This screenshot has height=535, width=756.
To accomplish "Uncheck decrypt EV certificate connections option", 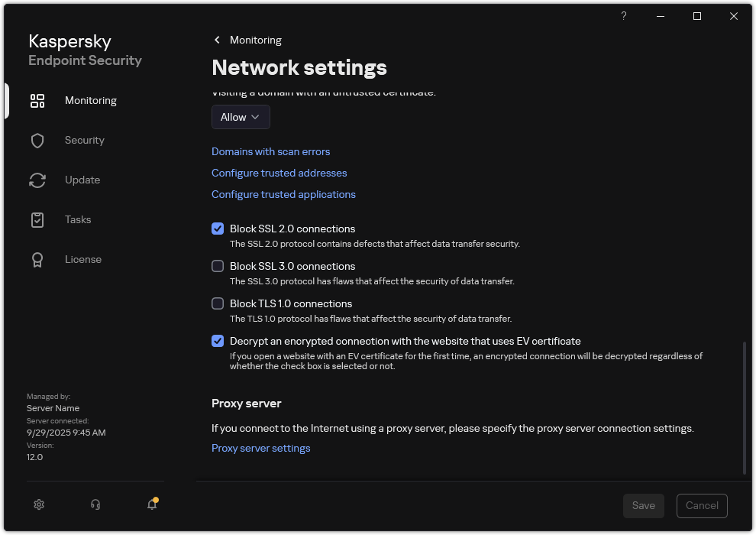I will coord(218,341).
